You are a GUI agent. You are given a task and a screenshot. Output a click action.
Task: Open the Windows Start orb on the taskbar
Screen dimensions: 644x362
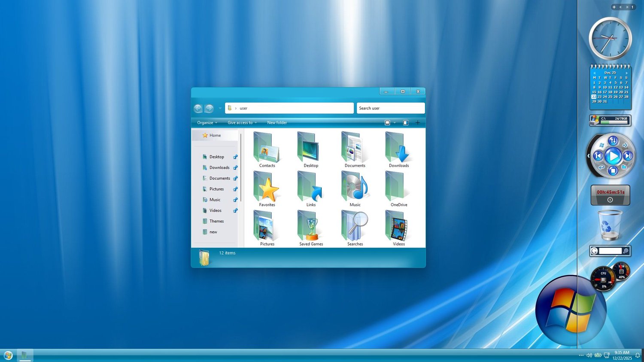pyautogui.click(x=8, y=355)
